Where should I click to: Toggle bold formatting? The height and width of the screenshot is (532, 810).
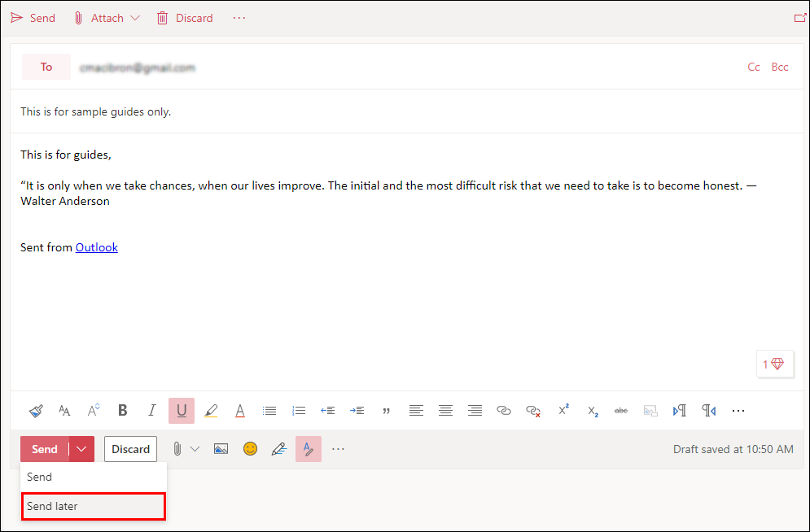coord(122,411)
